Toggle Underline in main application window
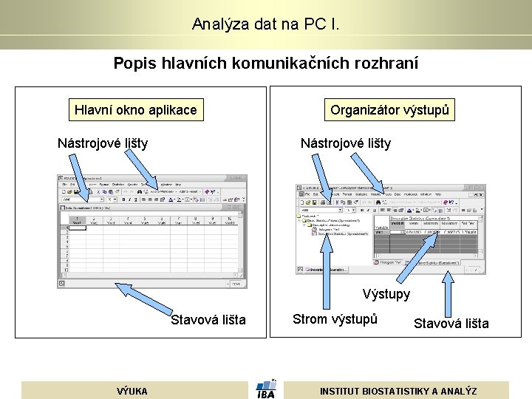Screen dimensions: 532x399 click(x=136, y=199)
